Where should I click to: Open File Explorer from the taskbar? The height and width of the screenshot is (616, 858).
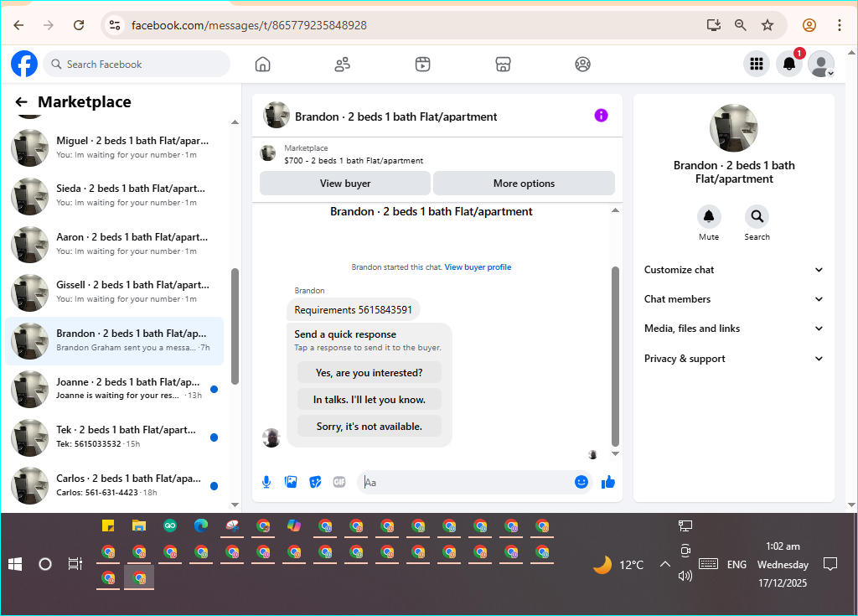139,525
